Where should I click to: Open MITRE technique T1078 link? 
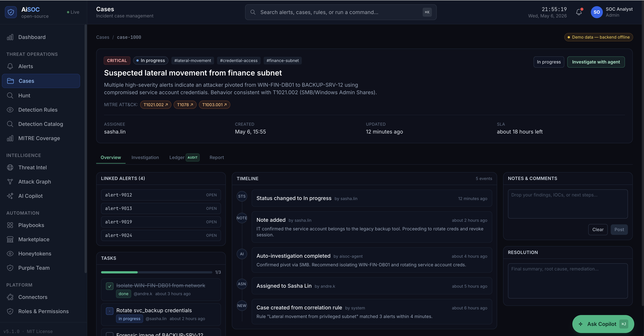click(185, 105)
